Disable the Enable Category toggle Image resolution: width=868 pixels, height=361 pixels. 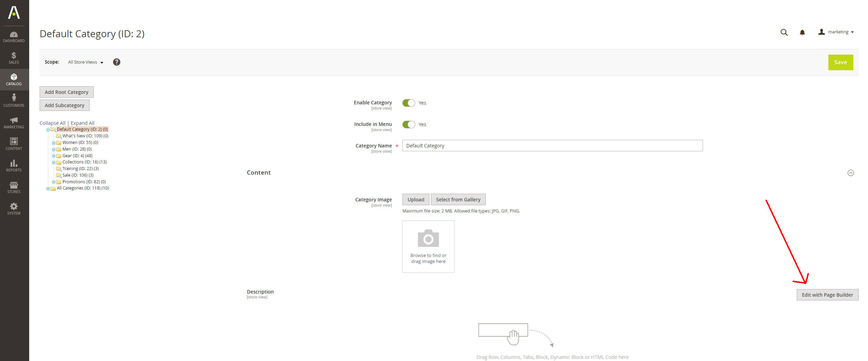(x=409, y=103)
